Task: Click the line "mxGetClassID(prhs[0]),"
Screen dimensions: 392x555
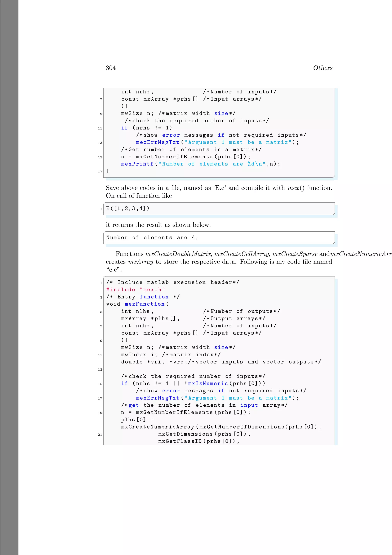Action: coord(199,441)
